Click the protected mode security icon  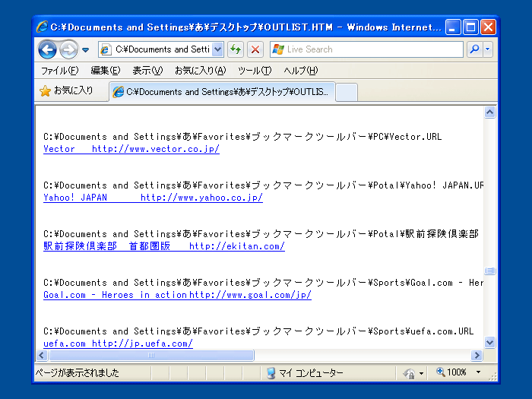click(409, 374)
